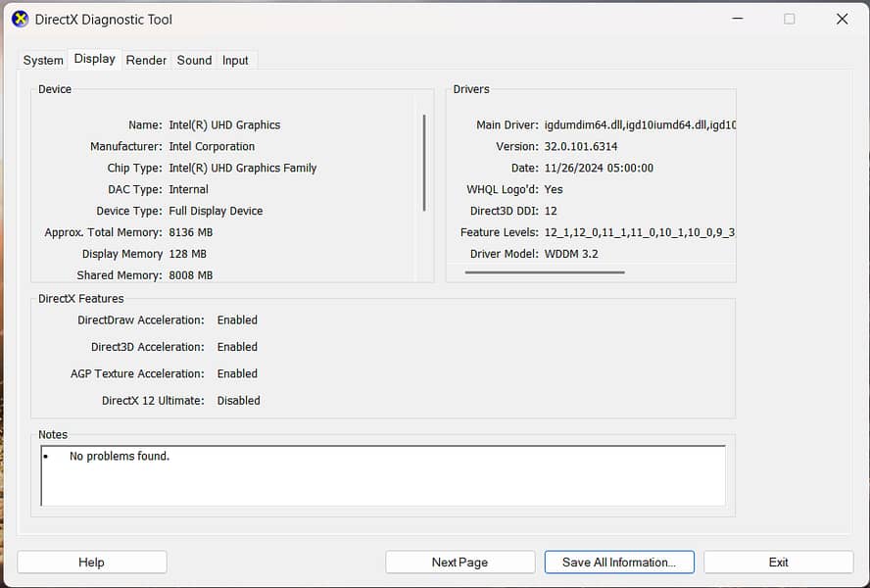Image resolution: width=870 pixels, height=588 pixels.
Task: Select the device name 'Intel(R) UHD Graphics'
Action: [224, 124]
